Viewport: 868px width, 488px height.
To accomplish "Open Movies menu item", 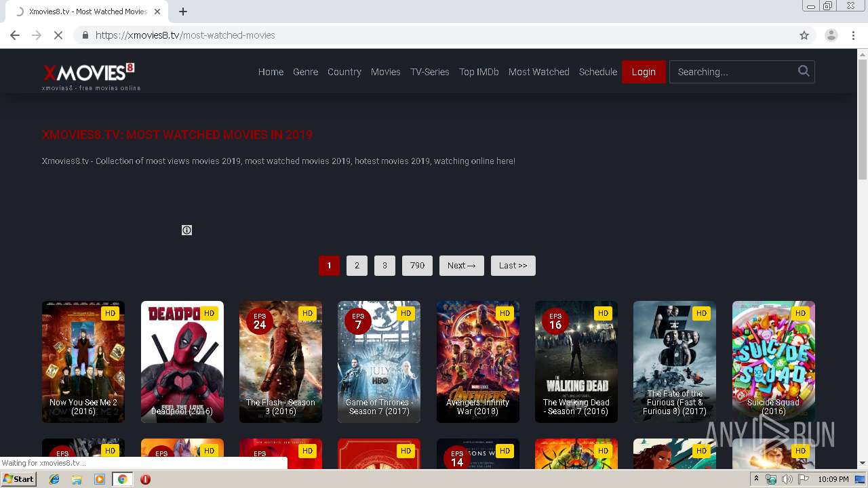I will click(x=385, y=72).
